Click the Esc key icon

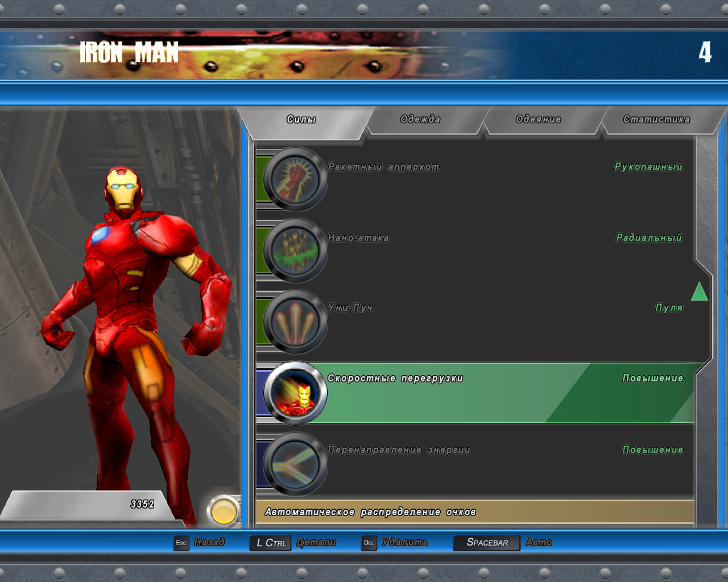pos(181,543)
